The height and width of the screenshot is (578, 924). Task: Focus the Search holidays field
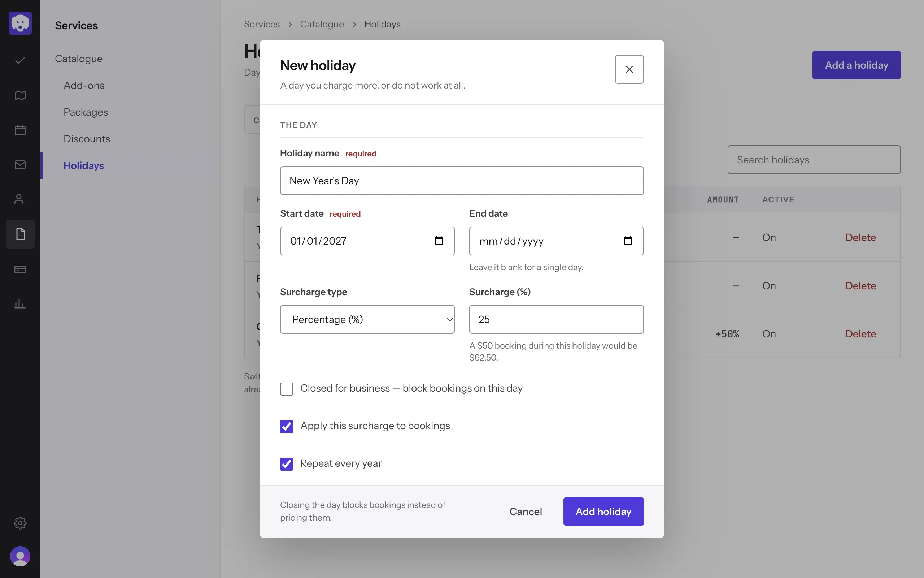(x=814, y=159)
